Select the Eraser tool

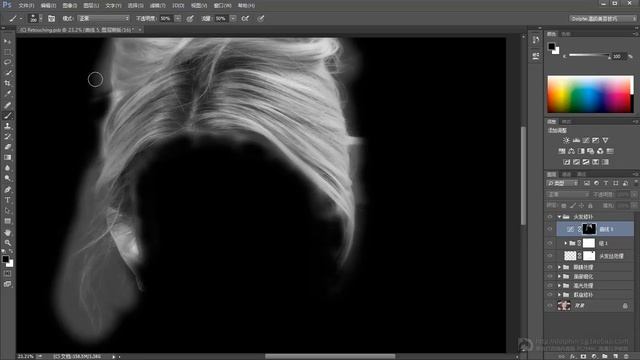(7, 147)
